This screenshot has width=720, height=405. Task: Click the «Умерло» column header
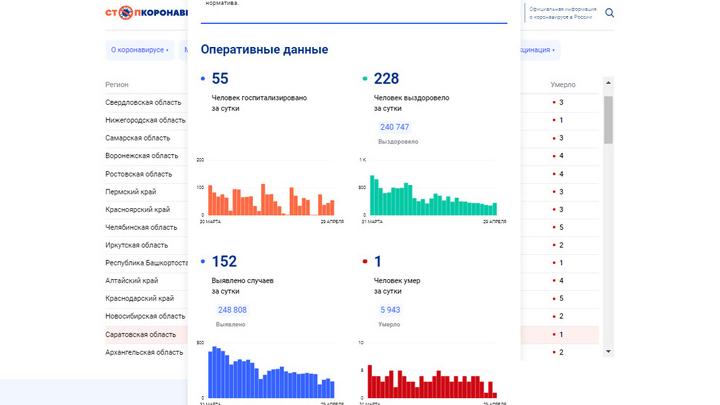(x=563, y=85)
